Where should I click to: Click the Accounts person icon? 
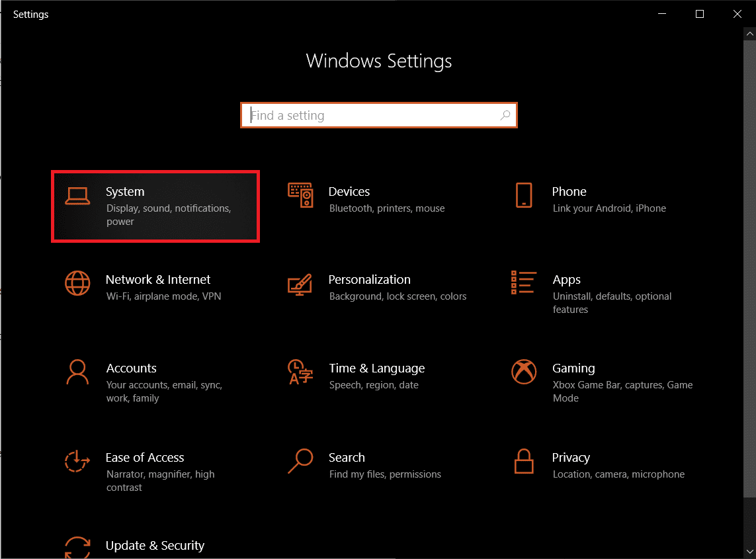click(77, 373)
